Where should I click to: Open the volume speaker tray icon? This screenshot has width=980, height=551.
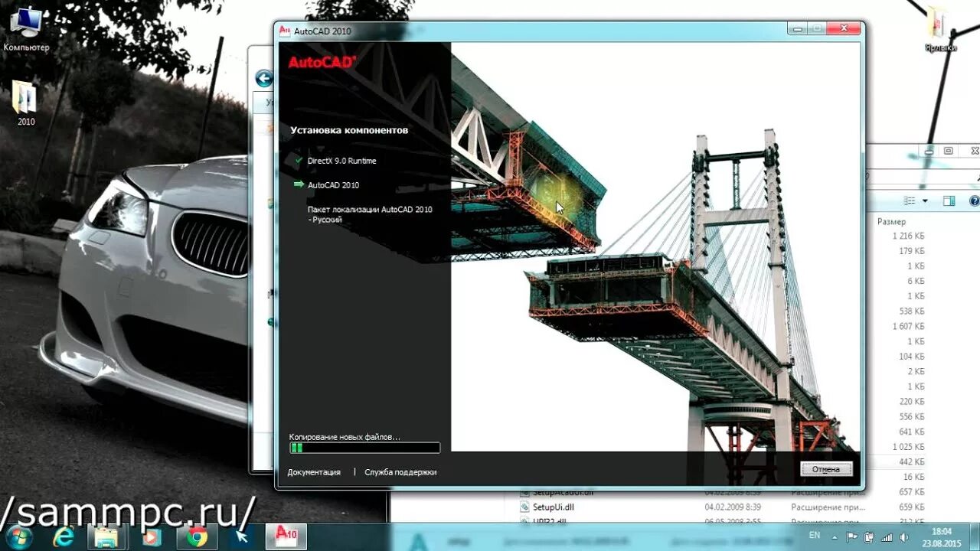point(904,536)
